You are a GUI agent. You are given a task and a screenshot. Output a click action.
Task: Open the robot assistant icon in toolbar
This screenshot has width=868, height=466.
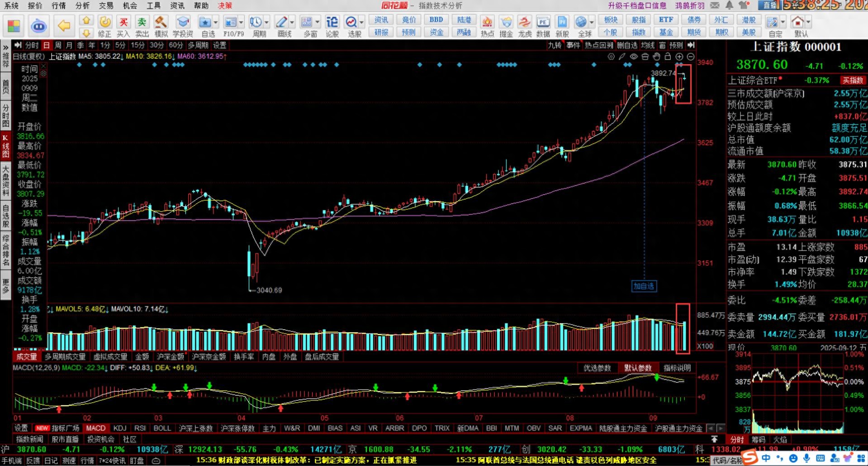point(39,26)
